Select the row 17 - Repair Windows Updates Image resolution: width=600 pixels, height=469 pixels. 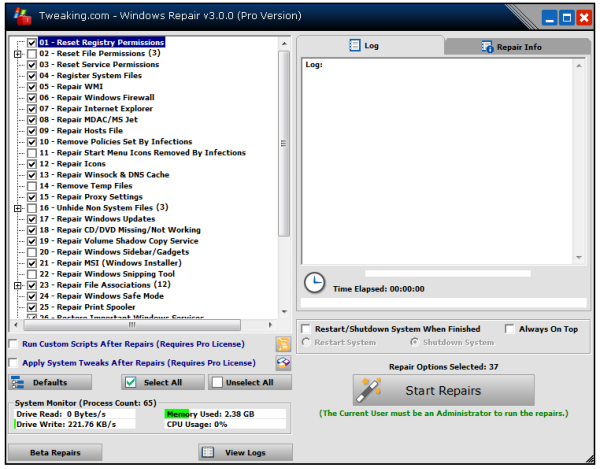pos(97,219)
